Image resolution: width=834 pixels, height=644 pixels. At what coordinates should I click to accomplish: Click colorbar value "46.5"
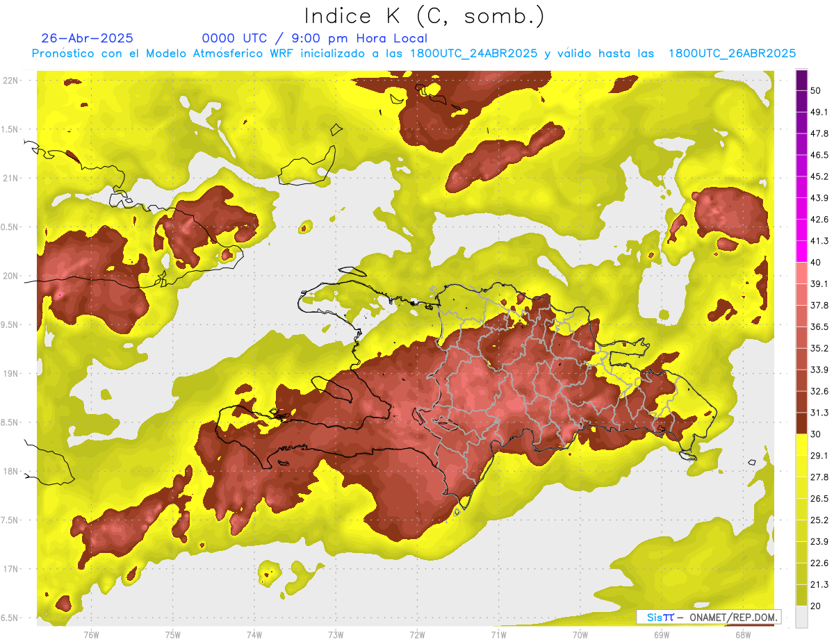tap(819, 155)
